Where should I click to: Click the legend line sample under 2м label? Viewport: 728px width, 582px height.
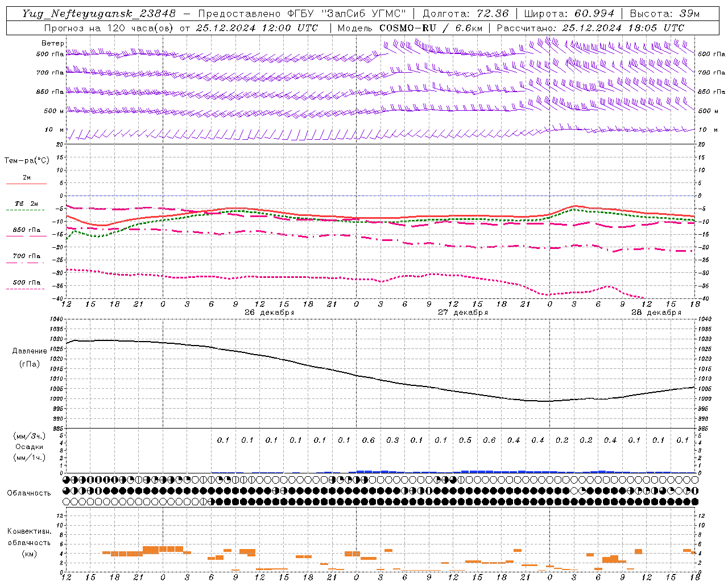(26, 184)
